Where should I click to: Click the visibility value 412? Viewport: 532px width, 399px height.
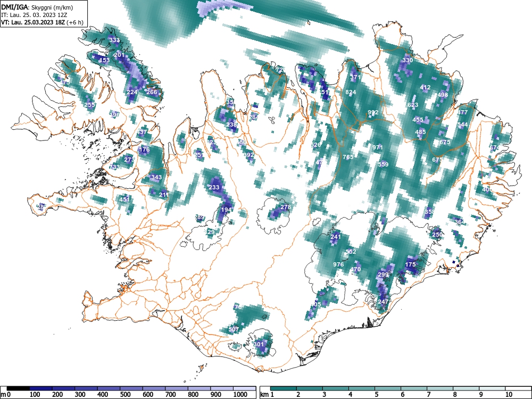(x=425, y=88)
